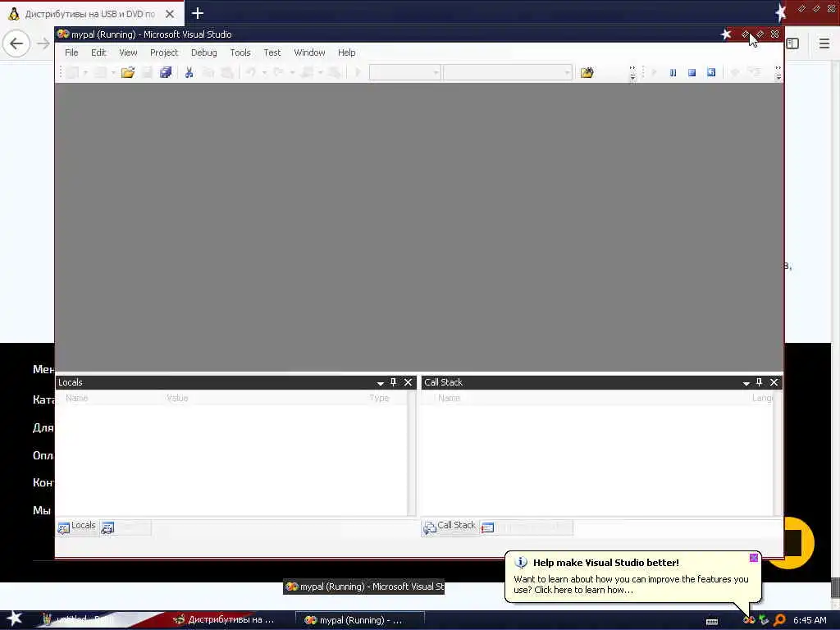
Task: Select the Watch tab icon beside Locals
Action: point(107,527)
